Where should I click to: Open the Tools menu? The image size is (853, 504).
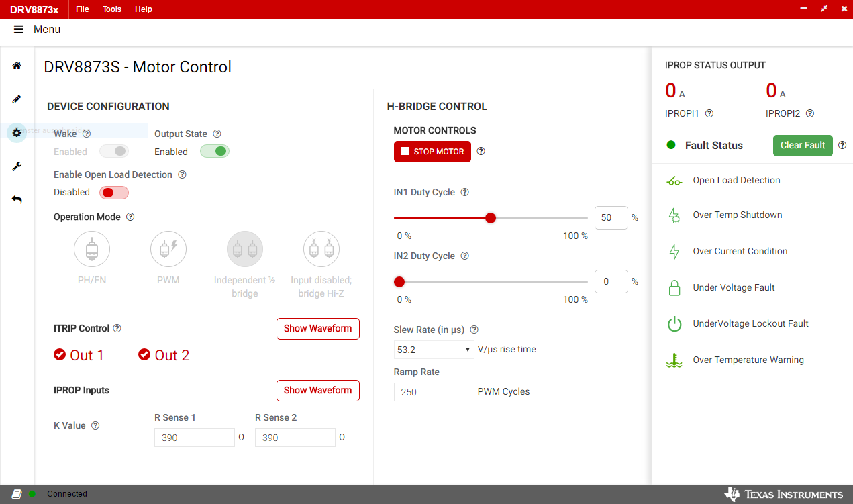112,9
